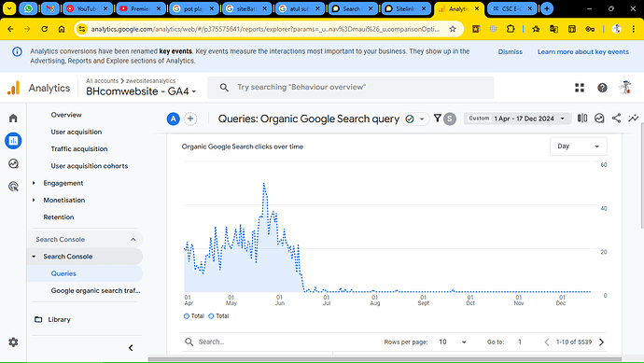This screenshot has width=644, height=363.
Task: Open the Retention report
Action: [59, 217]
